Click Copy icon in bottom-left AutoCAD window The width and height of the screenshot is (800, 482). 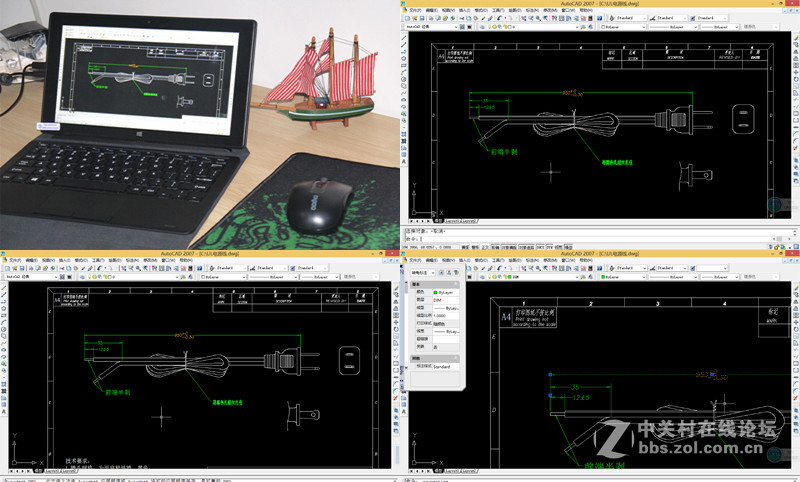(69, 268)
